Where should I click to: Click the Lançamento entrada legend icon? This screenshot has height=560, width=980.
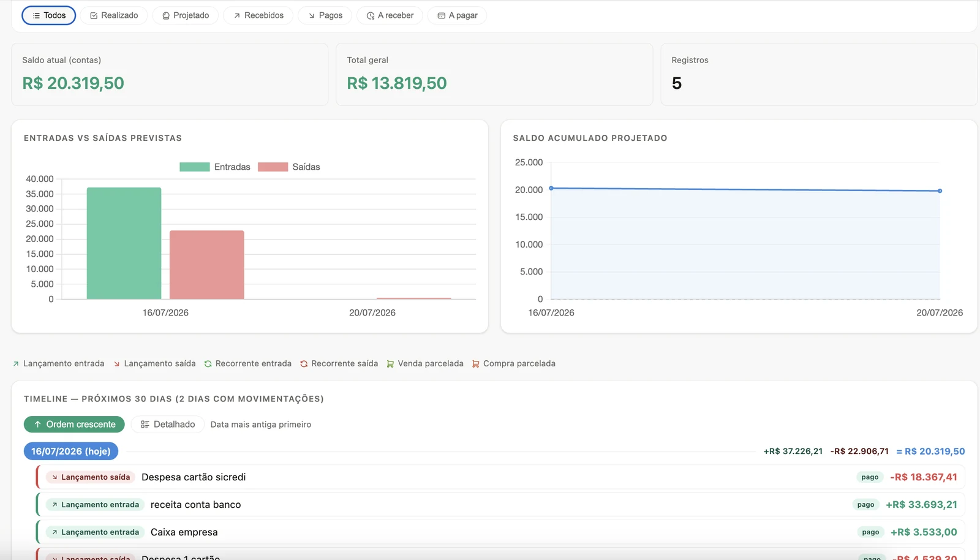pos(16,363)
